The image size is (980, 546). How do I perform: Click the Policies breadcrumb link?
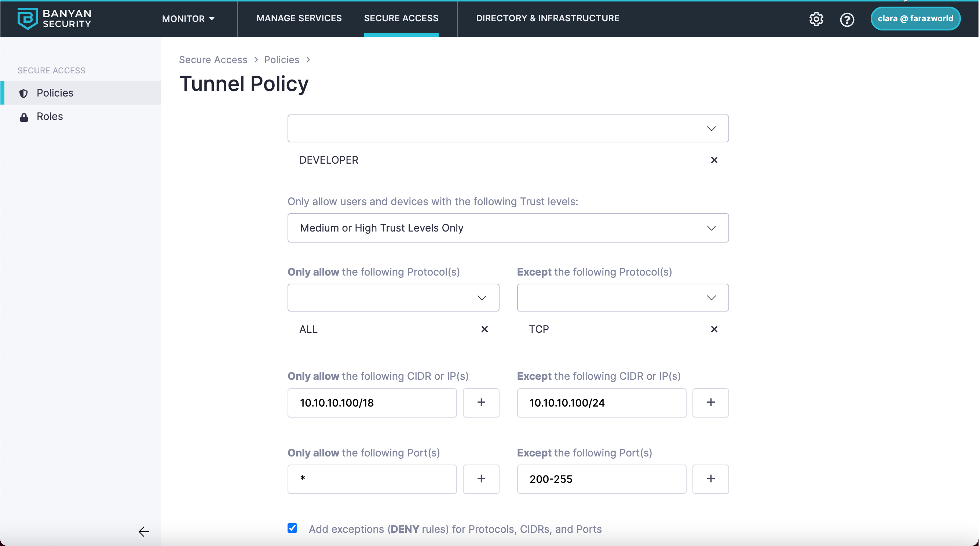tap(282, 60)
